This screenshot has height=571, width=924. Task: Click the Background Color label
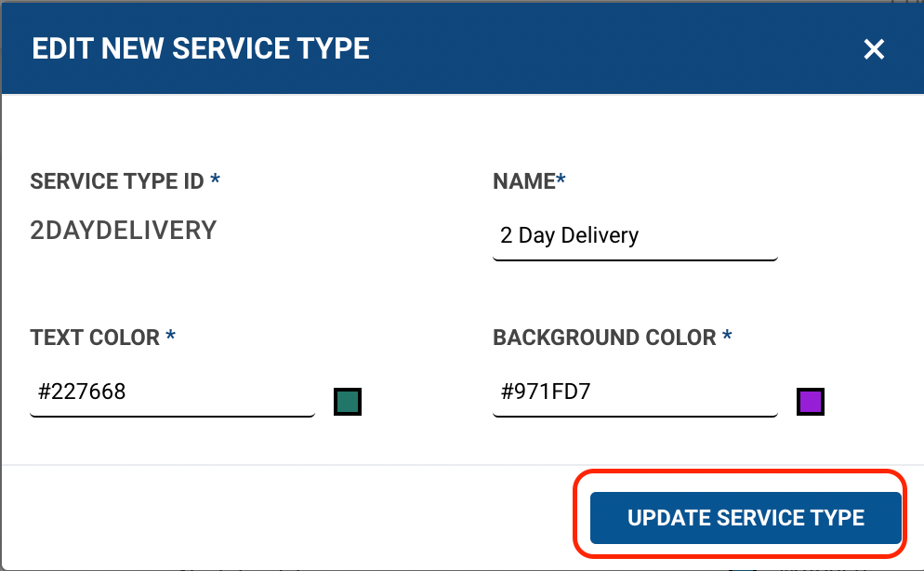coord(604,338)
